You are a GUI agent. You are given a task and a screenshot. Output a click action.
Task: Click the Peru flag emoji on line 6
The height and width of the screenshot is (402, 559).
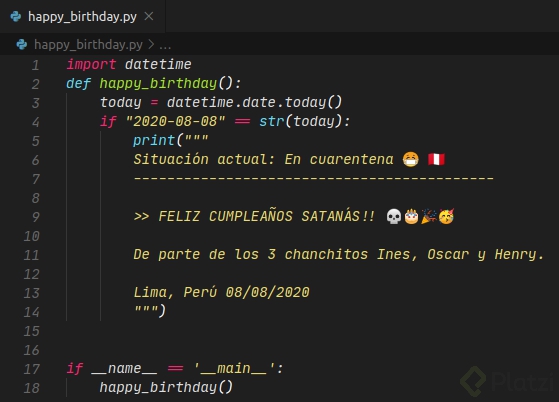[x=436, y=159]
